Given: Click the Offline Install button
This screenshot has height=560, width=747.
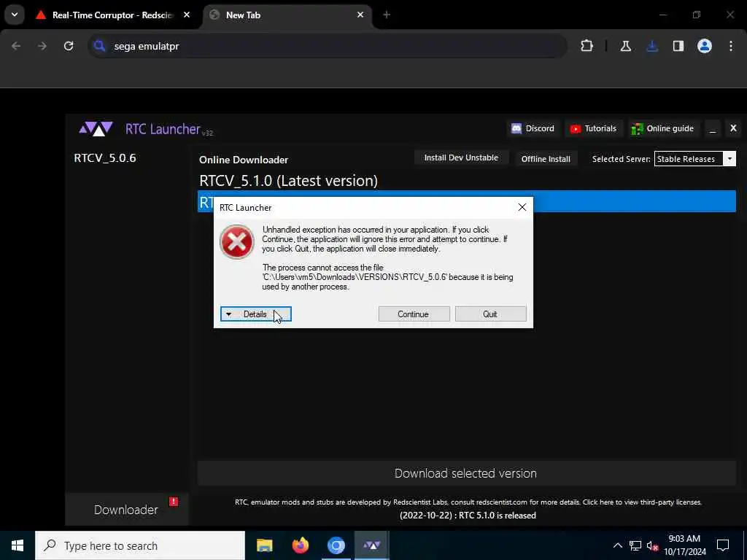Looking at the screenshot, I should [546, 159].
